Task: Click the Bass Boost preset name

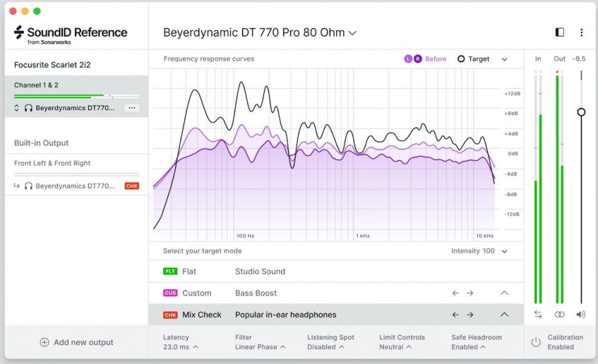Action: 256,293
